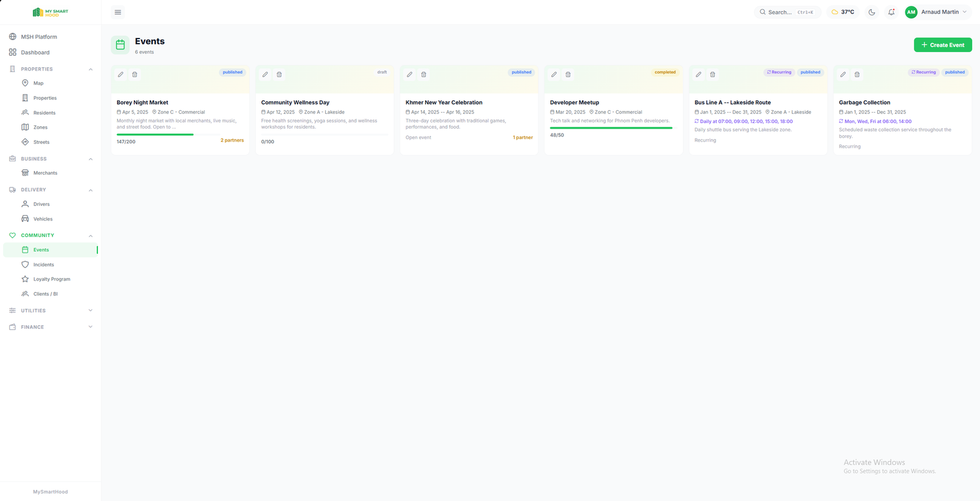Edit the Khmer New Year Celebration event

(x=410, y=75)
